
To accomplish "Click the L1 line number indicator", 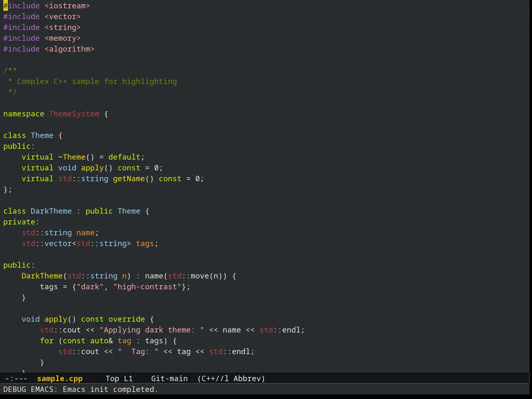I will (x=128, y=379).
